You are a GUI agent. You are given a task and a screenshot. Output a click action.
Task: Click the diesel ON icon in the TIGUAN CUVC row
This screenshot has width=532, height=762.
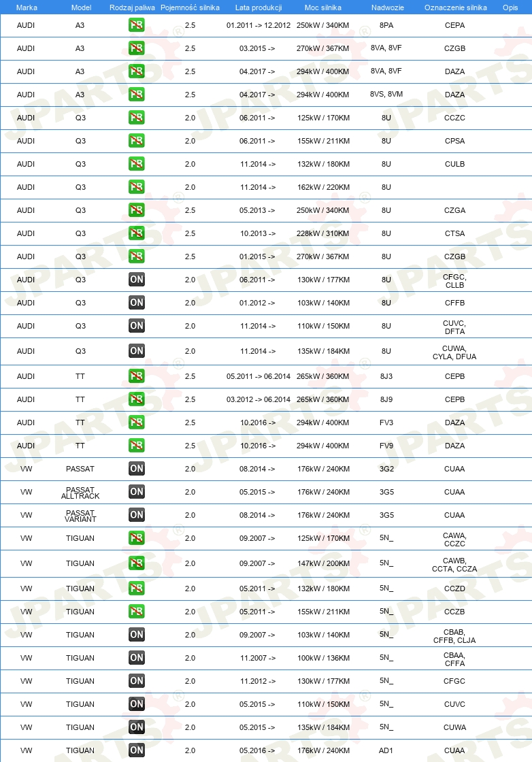[x=137, y=704]
